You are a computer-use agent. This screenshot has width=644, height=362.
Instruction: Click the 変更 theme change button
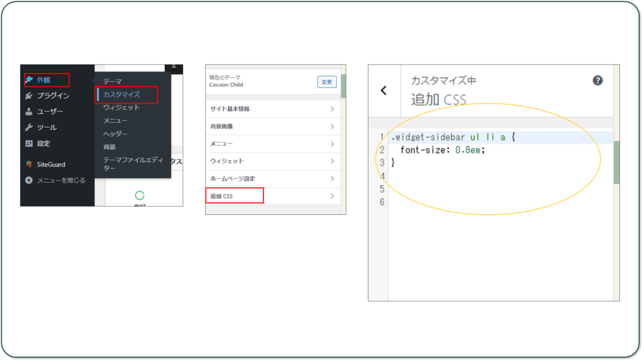tap(326, 82)
